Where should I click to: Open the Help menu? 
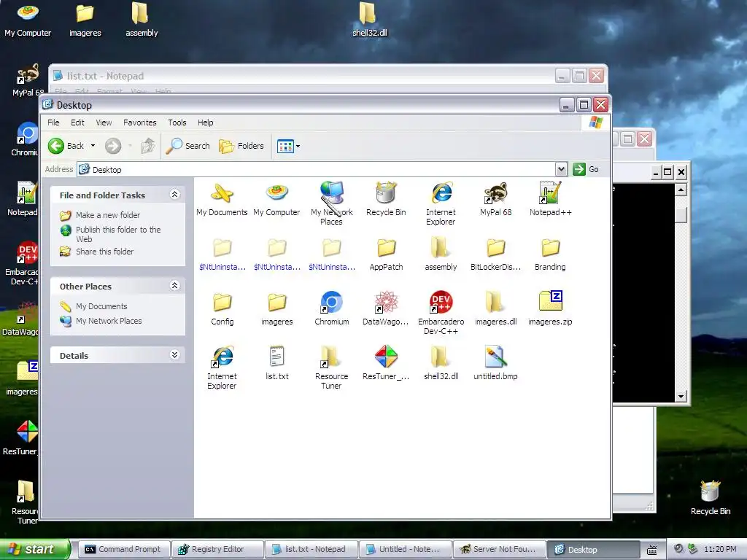point(205,122)
